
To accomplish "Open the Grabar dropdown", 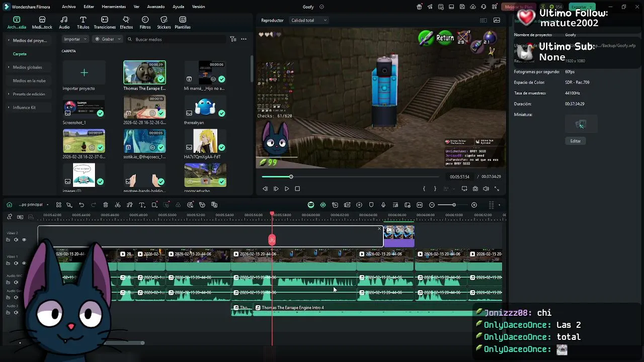I will 109,39.
